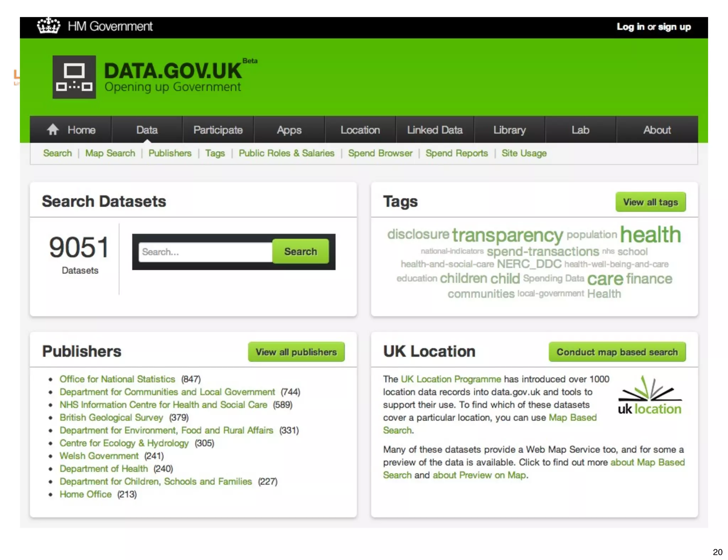Follow the about Preview on Map link
Viewport: 728px width, 560px height.
(x=479, y=475)
